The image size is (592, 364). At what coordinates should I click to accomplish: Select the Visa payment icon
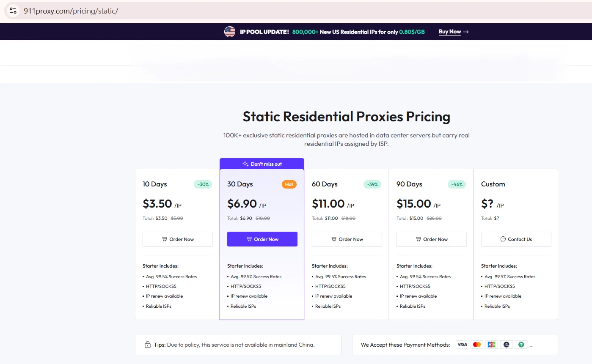[462, 345]
